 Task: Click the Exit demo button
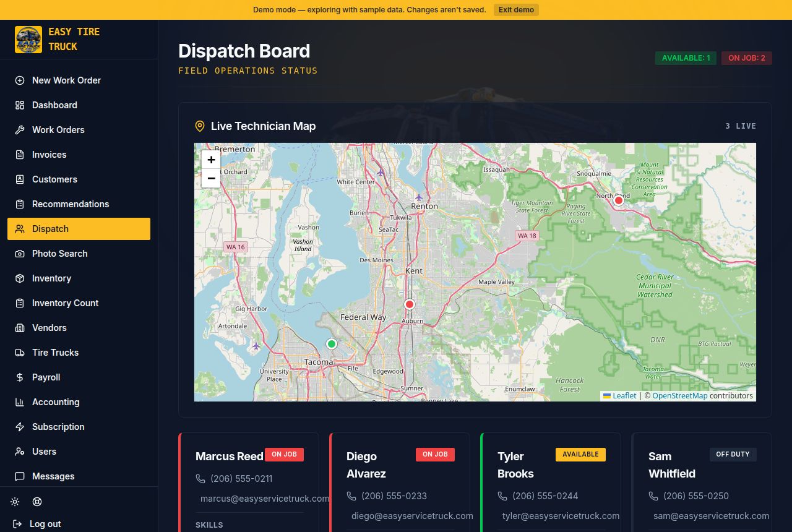(516, 10)
